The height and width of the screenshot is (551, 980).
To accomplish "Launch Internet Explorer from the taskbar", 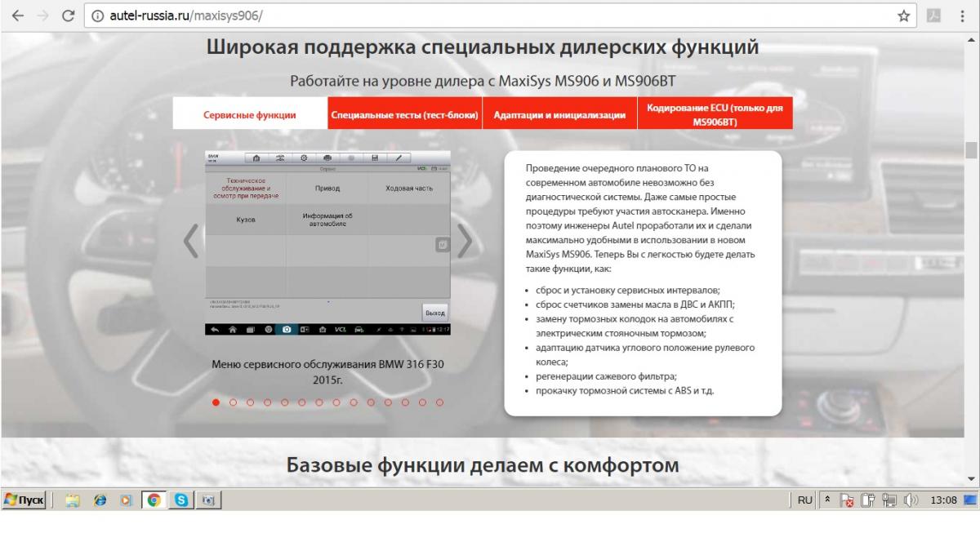I will (x=100, y=500).
